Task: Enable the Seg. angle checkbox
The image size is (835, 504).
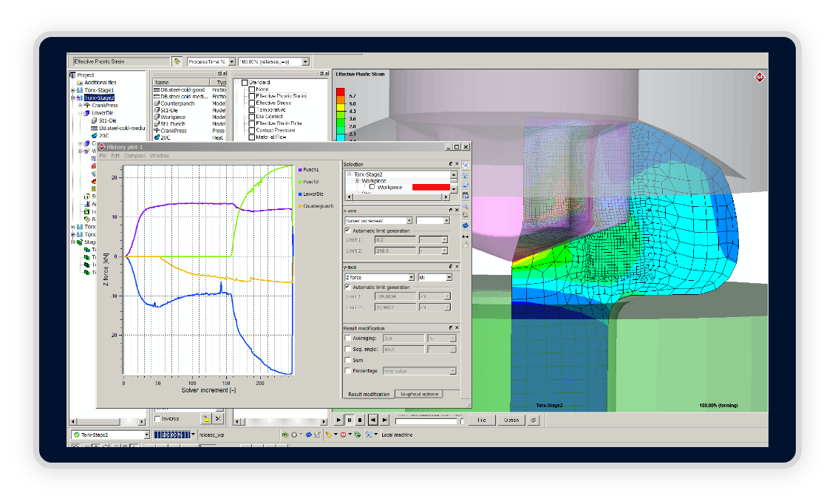Action: pyautogui.click(x=348, y=350)
